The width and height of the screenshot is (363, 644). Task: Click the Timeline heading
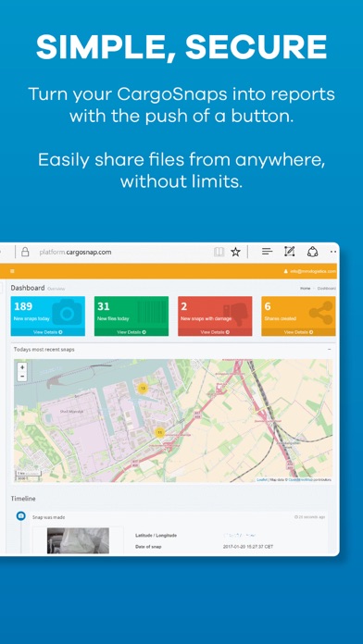pos(23,499)
